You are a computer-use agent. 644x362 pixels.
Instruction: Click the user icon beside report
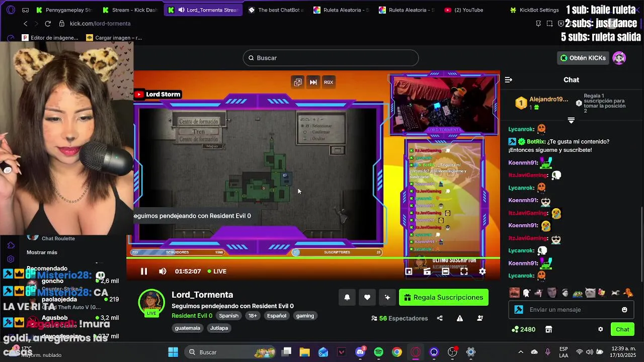pyautogui.click(x=480, y=318)
